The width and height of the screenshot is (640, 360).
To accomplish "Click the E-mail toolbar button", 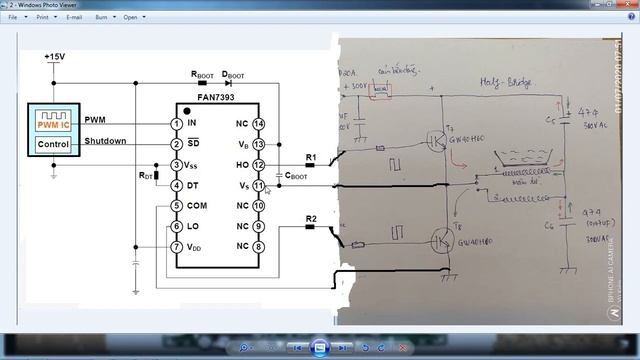I will coord(74,17).
